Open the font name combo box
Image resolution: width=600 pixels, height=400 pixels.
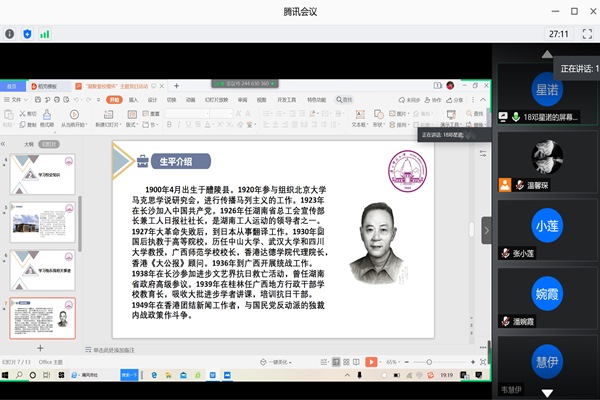[188, 114]
